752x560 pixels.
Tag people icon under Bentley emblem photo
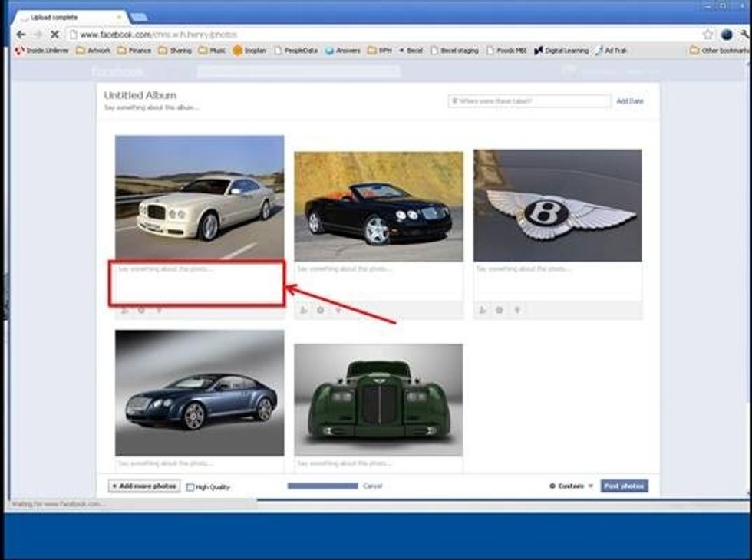pyautogui.click(x=483, y=310)
